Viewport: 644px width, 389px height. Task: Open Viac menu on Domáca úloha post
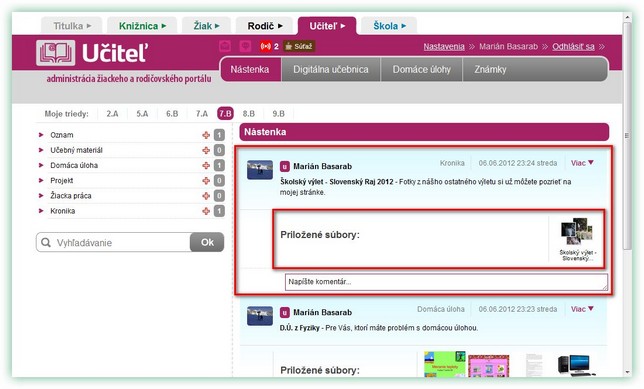(x=582, y=309)
